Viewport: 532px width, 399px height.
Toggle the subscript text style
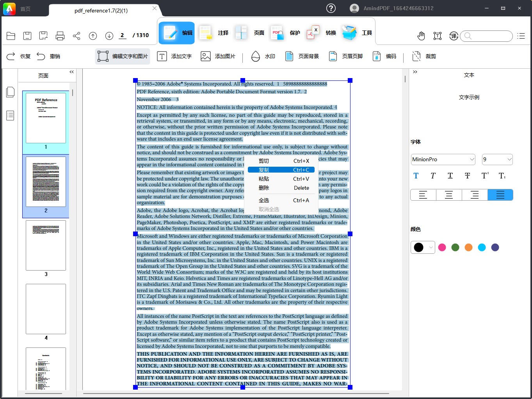(x=502, y=176)
